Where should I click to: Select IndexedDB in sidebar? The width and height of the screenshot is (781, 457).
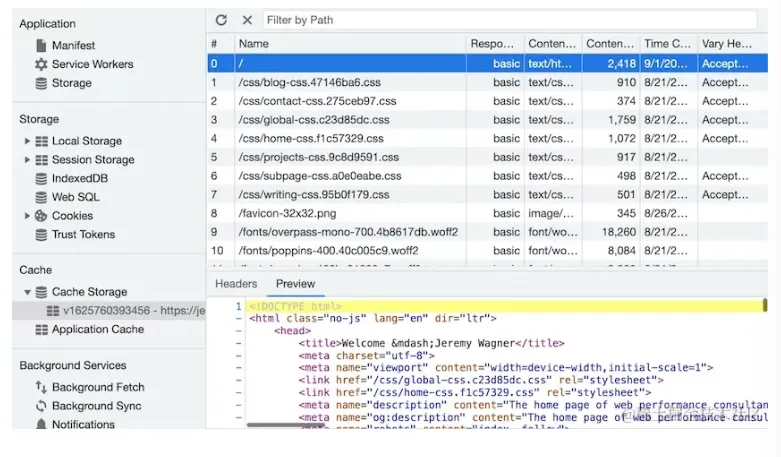click(80, 178)
